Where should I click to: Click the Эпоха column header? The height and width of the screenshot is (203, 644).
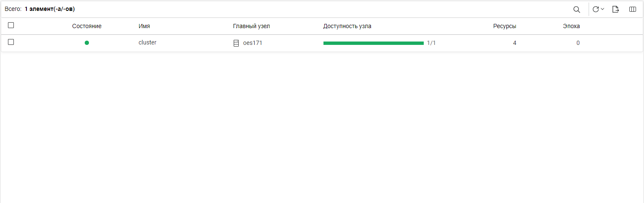tap(571, 26)
